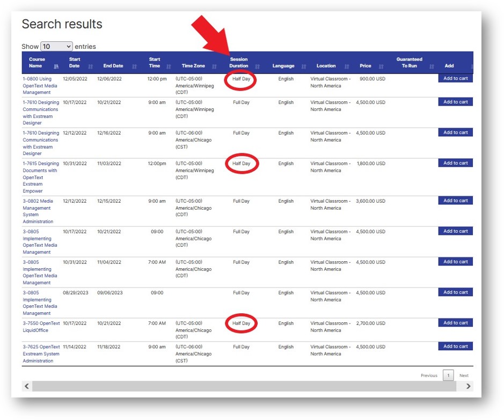Add 3-0802 System Administration course to cart
Viewport: 504px width, 420px height.
456,201
